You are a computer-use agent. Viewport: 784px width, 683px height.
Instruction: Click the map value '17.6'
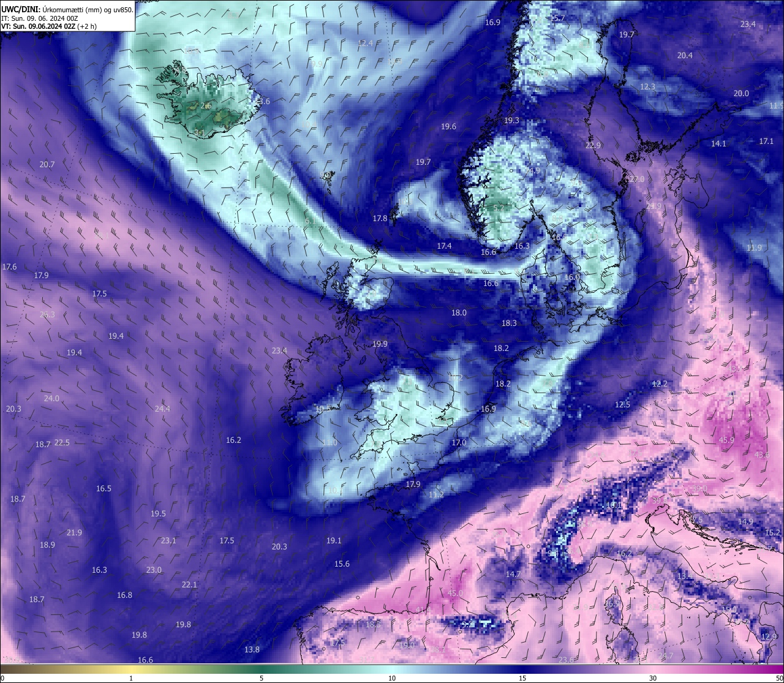pos(9,267)
